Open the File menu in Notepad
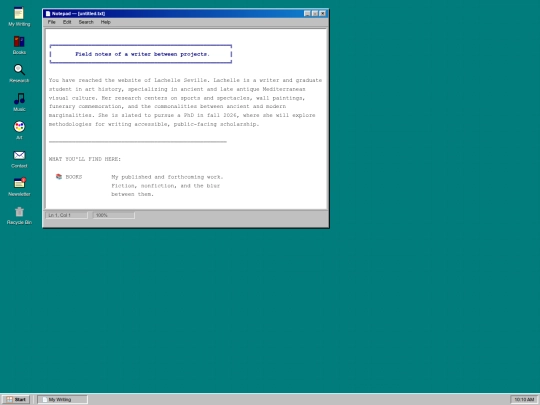This screenshot has height=405, width=540. pyautogui.click(x=51, y=22)
